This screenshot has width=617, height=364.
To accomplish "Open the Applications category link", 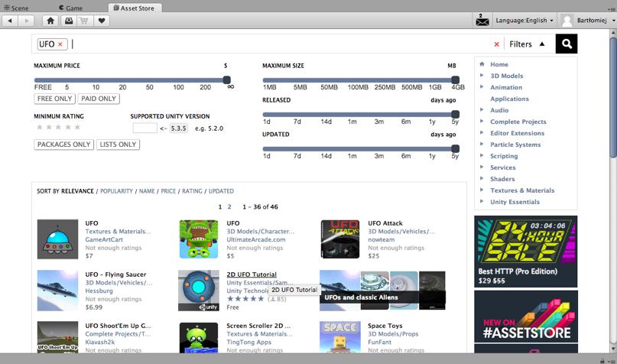I will (x=509, y=99).
